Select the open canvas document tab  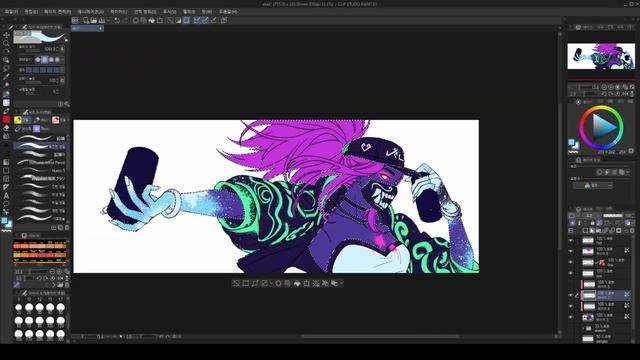pyautogui.click(x=87, y=29)
